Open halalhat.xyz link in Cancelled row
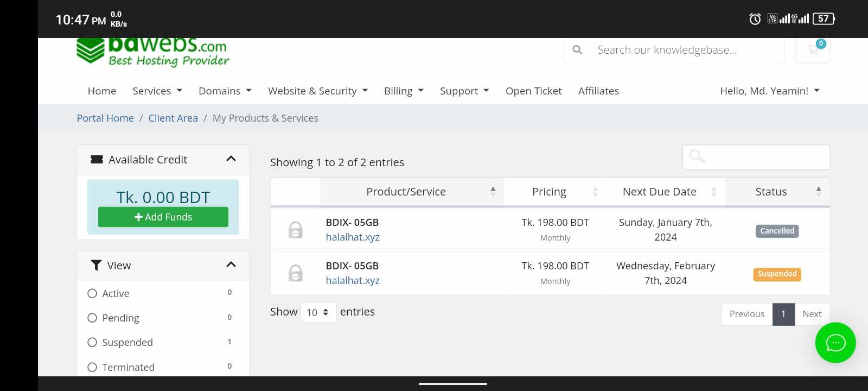The width and height of the screenshot is (868, 391). (x=353, y=237)
